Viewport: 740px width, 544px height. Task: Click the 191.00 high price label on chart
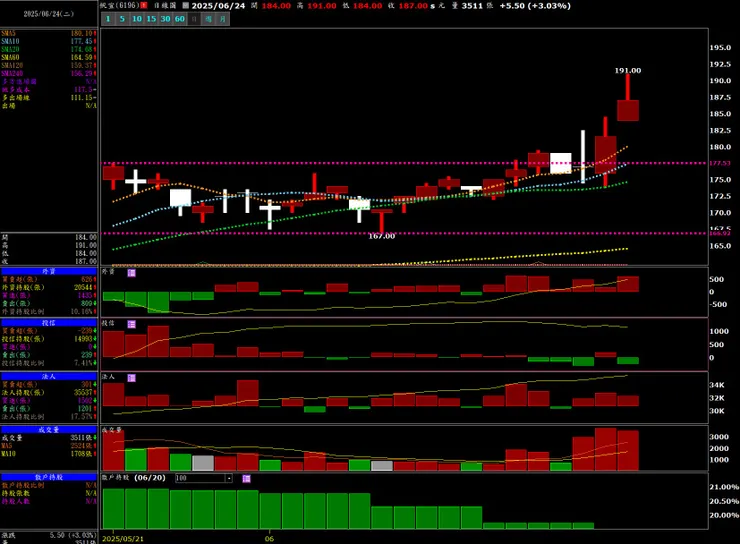(628, 70)
